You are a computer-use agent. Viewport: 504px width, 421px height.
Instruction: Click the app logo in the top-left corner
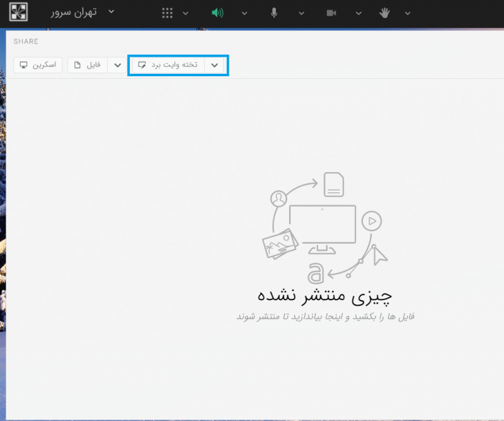19,13
